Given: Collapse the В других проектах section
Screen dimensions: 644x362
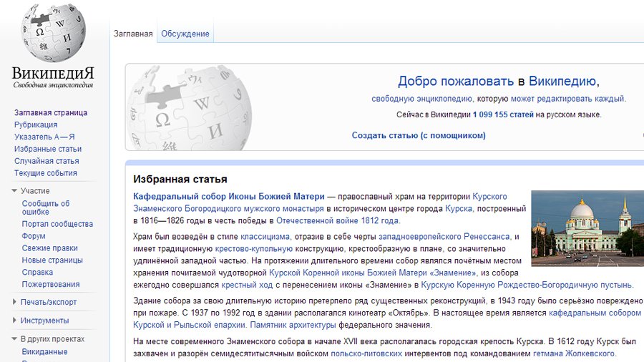Looking at the screenshot, I should 14,339.
